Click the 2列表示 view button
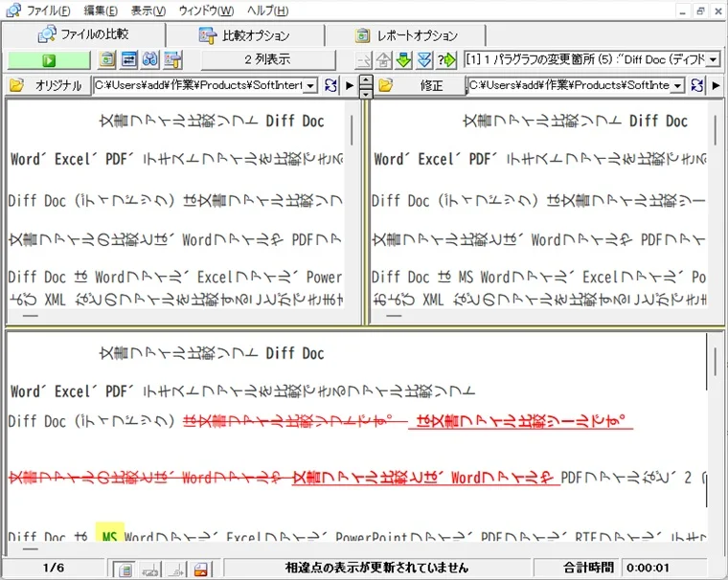Viewport: 728px width, 580px height. [267, 59]
